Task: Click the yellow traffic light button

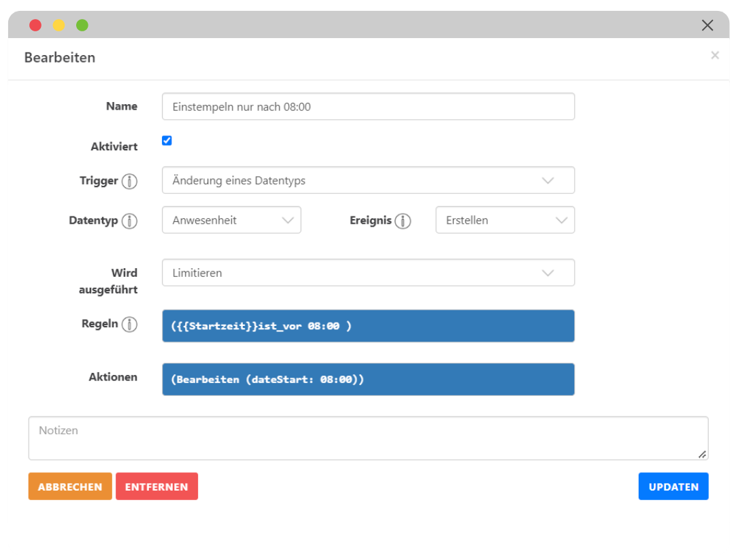Action: click(x=59, y=24)
